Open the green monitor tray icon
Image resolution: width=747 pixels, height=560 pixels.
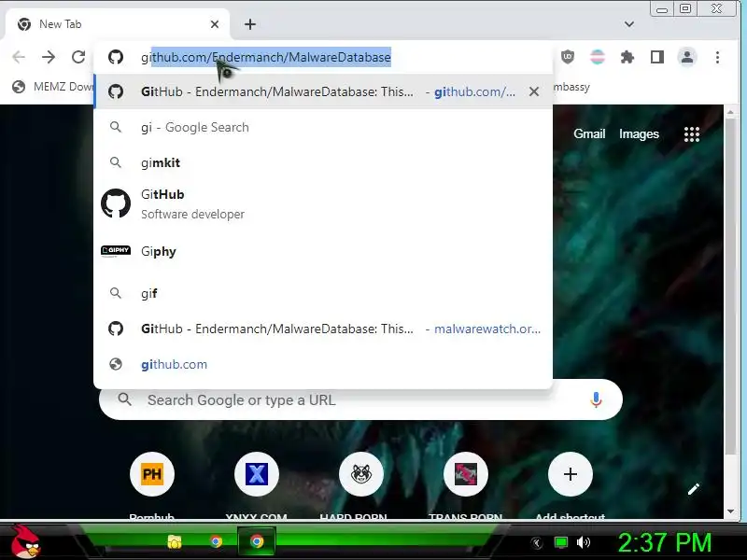click(561, 542)
